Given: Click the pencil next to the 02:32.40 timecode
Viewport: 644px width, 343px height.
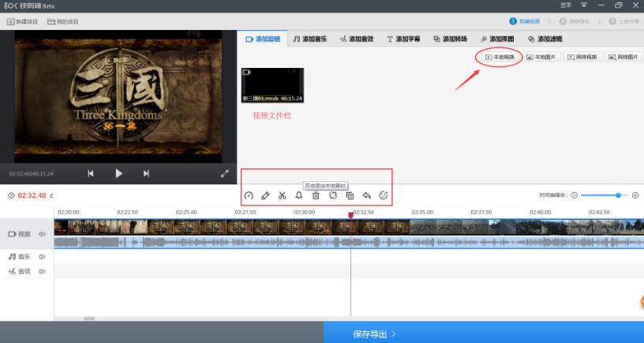Looking at the screenshot, I should (x=52, y=195).
